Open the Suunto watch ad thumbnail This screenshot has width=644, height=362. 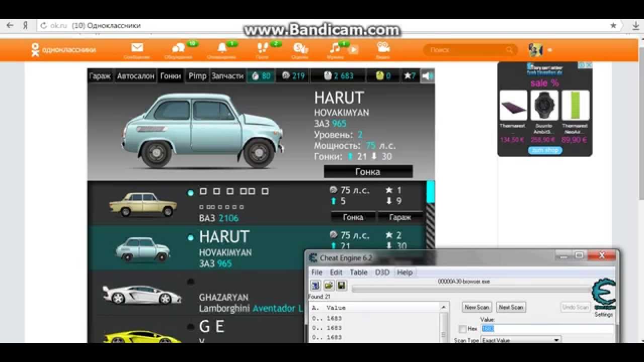tap(544, 105)
